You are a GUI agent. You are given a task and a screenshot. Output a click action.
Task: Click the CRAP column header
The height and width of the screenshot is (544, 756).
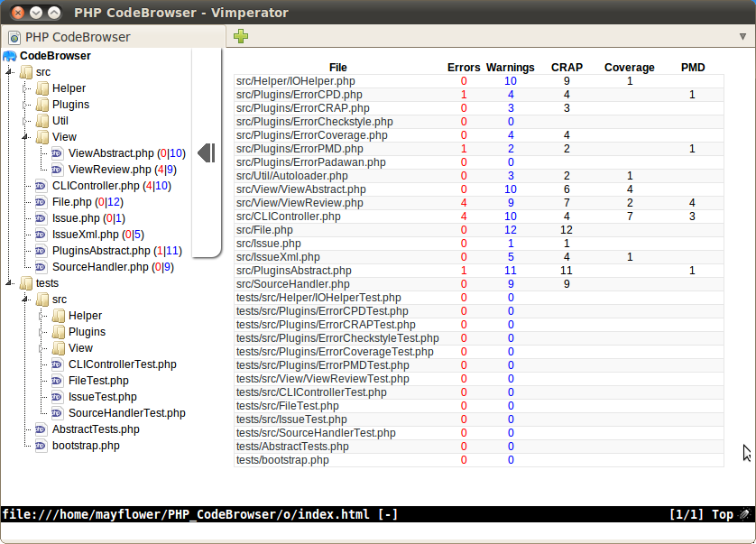(567, 68)
